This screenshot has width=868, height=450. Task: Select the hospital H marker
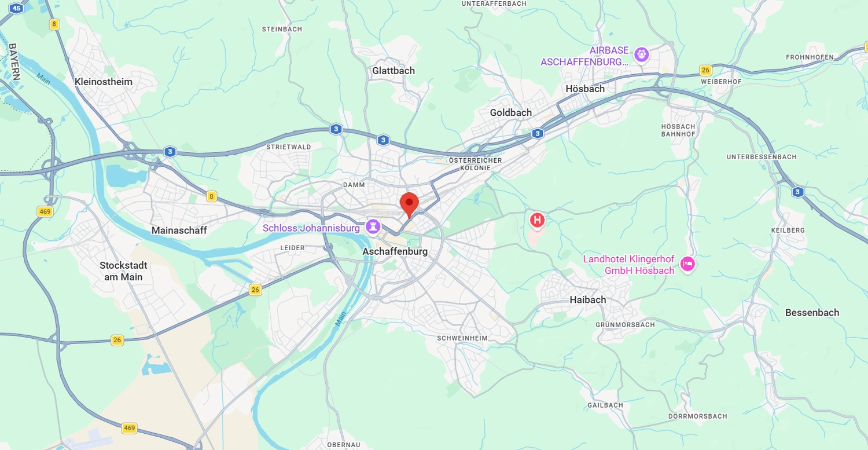click(538, 220)
